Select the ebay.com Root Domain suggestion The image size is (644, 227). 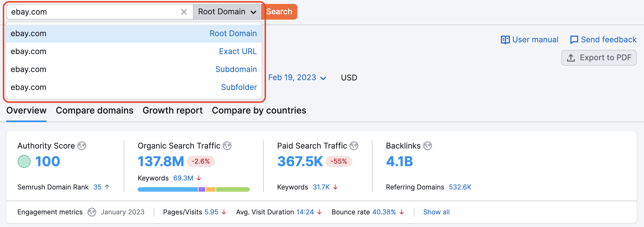[x=134, y=34]
